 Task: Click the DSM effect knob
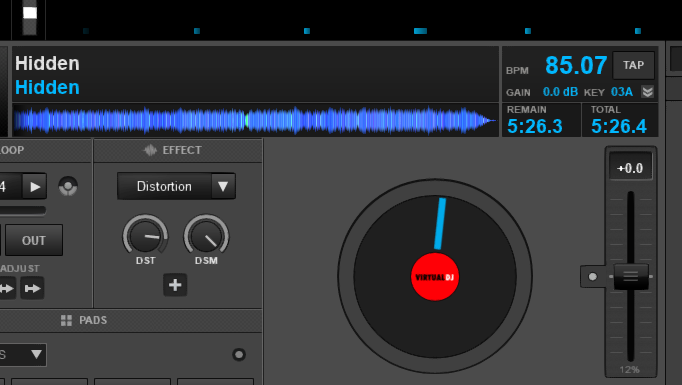[x=206, y=235]
